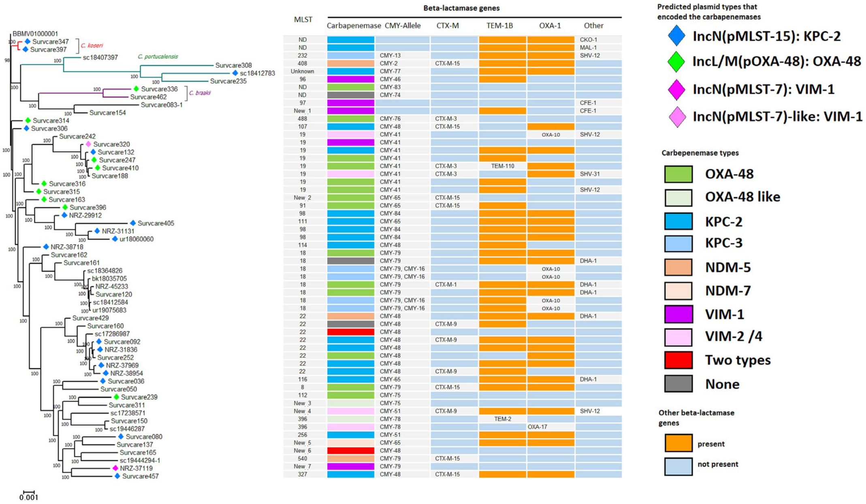Click the blue diamond beside Survcare405

click(133, 223)
